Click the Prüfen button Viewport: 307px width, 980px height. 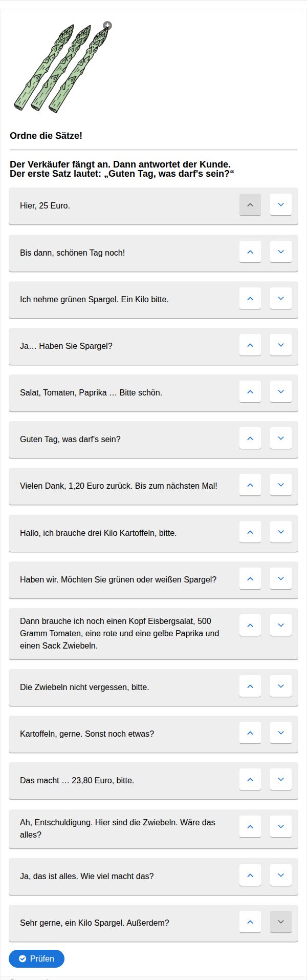click(36, 958)
